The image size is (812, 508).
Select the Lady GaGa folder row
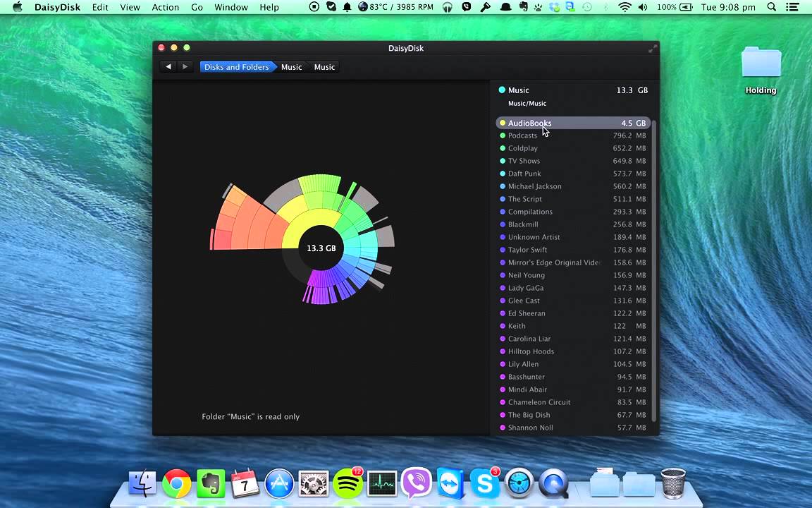tap(573, 288)
